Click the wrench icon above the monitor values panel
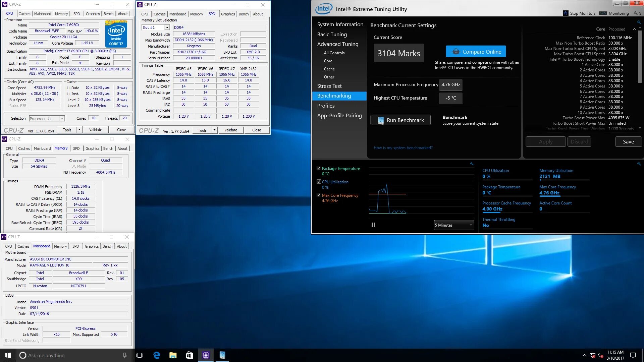This screenshot has height=362, width=644. [639, 164]
